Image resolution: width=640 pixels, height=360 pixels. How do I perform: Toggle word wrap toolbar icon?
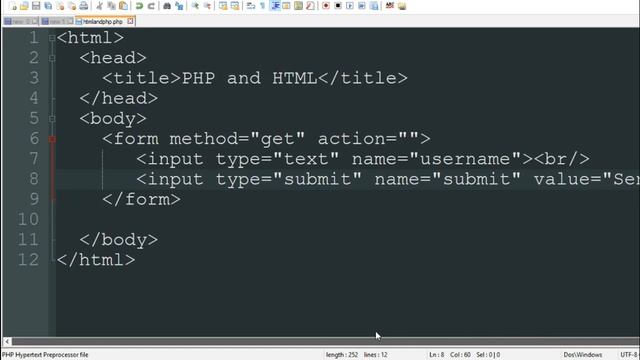[251, 6]
